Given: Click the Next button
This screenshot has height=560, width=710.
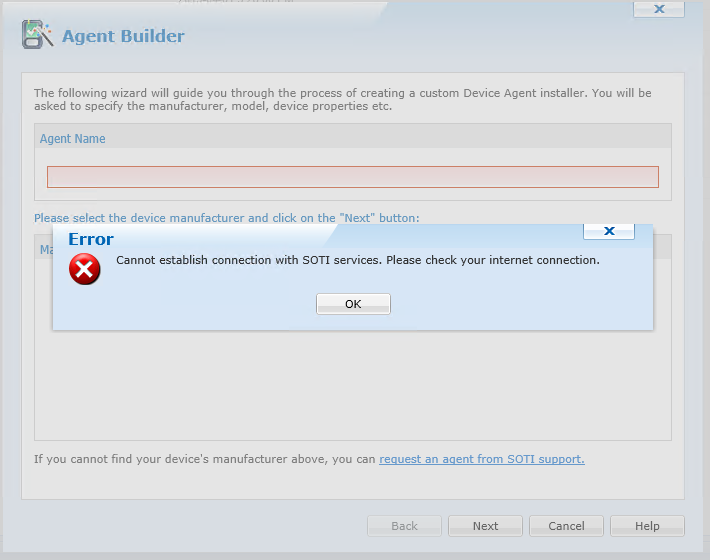Looking at the screenshot, I should coord(485,526).
